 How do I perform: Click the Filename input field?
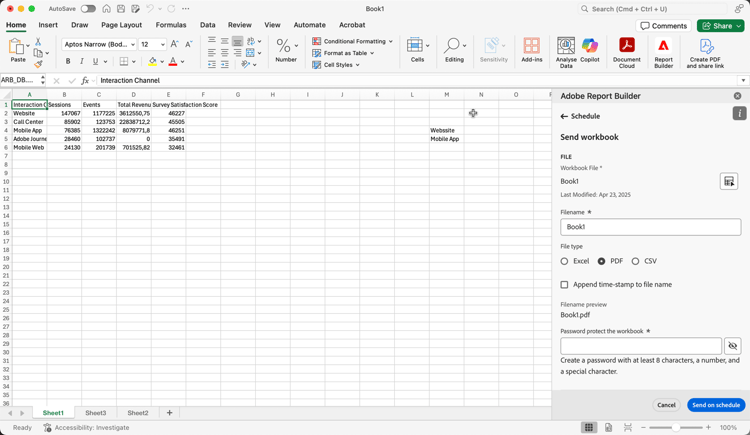pyautogui.click(x=651, y=227)
